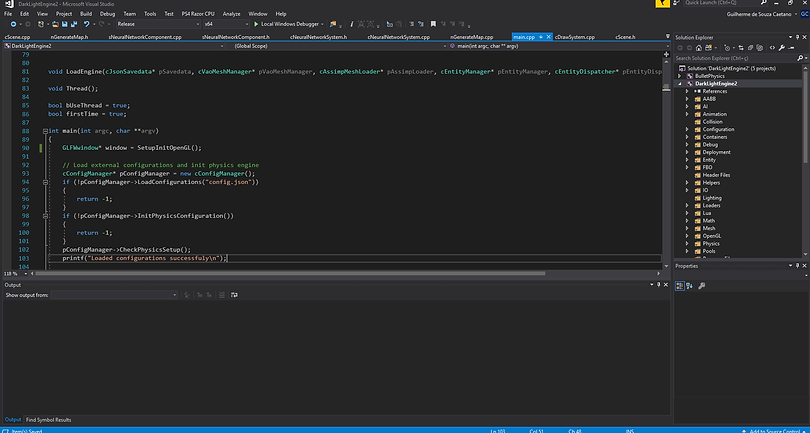Image resolution: width=810 pixels, height=433 pixels.
Task: Click the Navigate Backward toolbar icon
Action: tap(13, 24)
